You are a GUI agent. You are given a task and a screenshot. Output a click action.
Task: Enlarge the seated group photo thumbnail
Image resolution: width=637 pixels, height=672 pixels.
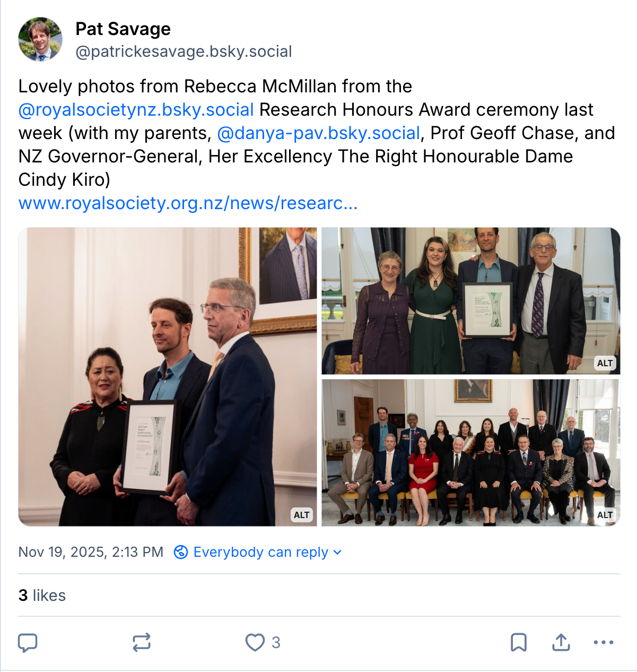pyautogui.click(x=470, y=452)
